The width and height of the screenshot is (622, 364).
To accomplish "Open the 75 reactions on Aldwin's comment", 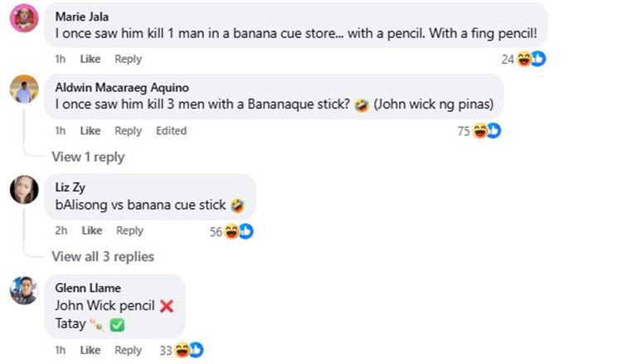I will tap(479, 131).
